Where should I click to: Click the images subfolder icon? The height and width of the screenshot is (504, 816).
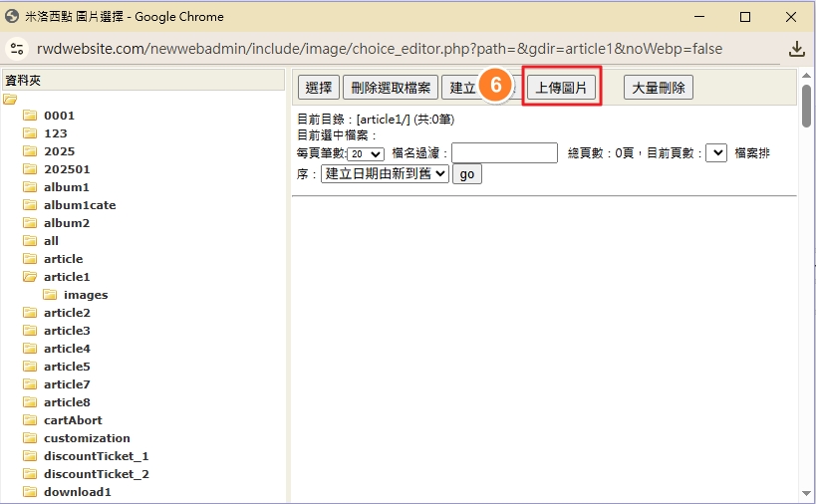[50, 295]
